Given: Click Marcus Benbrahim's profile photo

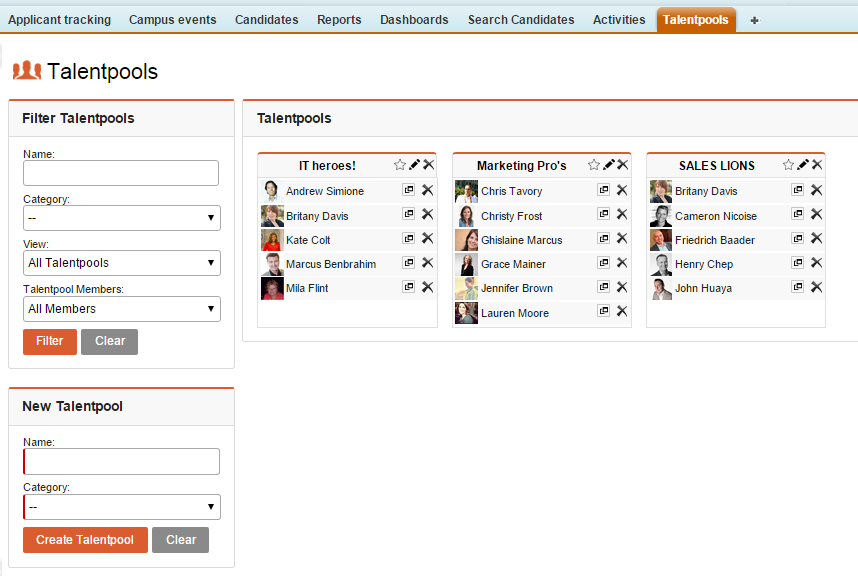Looking at the screenshot, I should click(272, 264).
